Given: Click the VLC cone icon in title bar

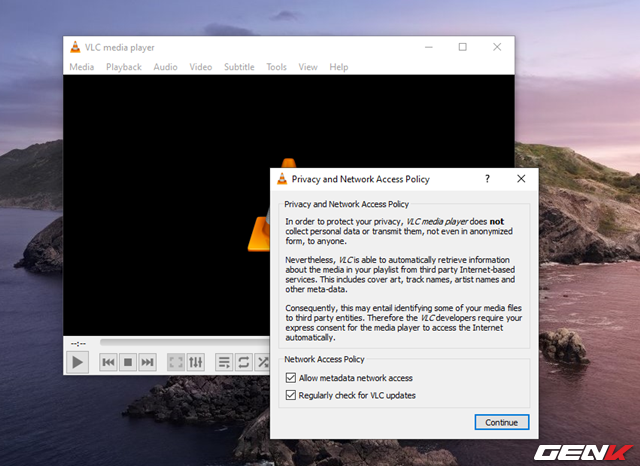Looking at the screenshot, I should click(x=75, y=47).
